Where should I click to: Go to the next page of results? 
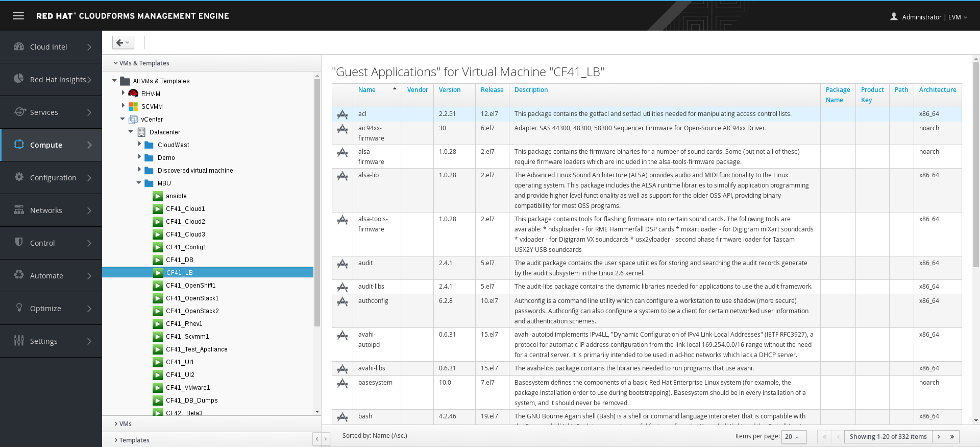coord(939,437)
